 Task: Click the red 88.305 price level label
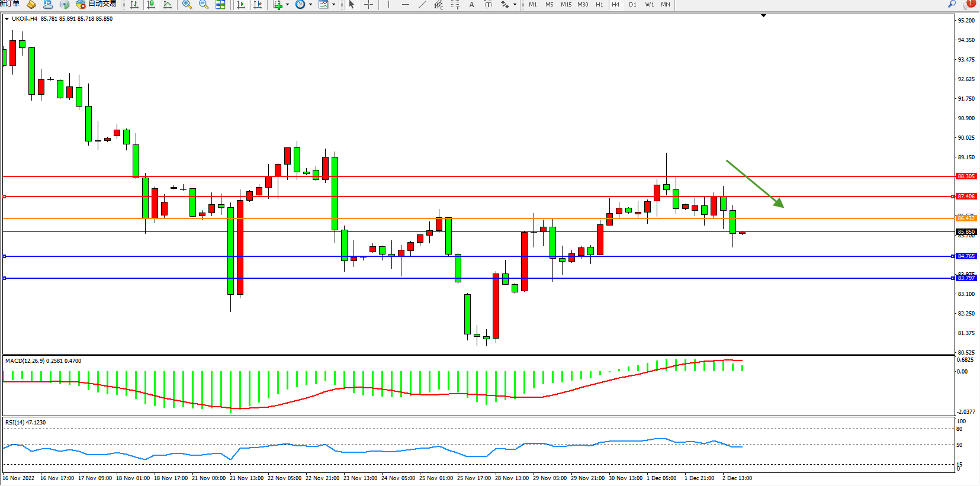(966, 176)
